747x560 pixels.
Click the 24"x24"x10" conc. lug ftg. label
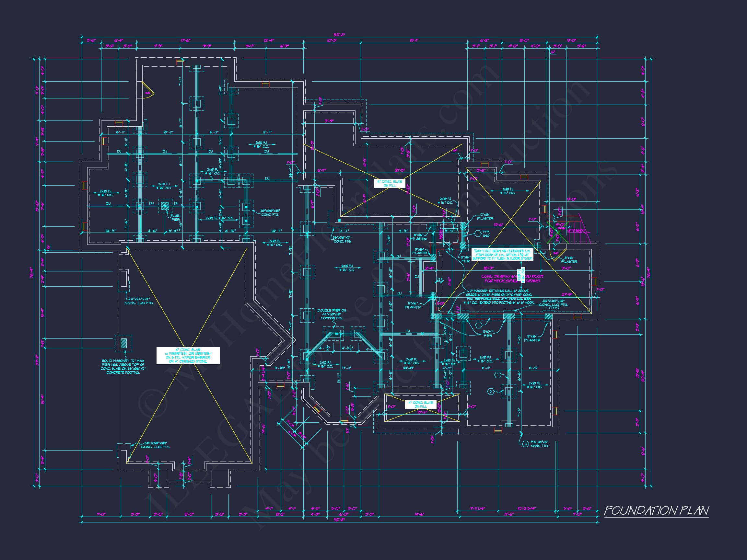pos(139,301)
